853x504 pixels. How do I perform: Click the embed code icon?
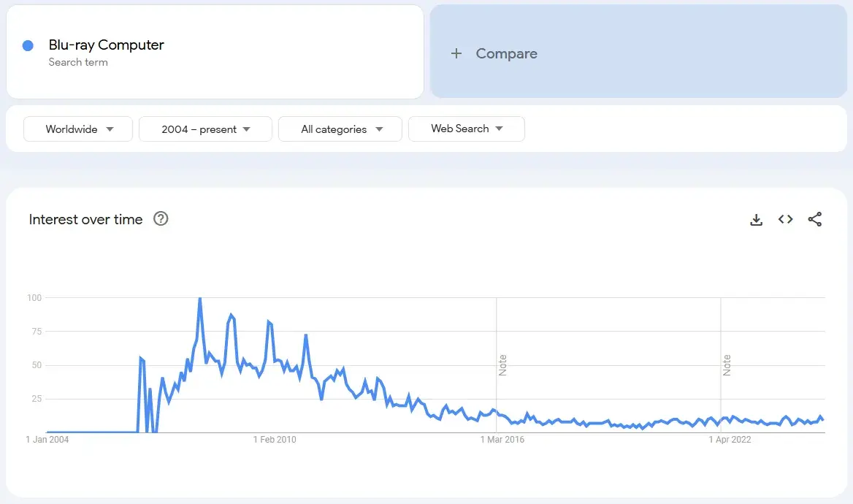(785, 219)
